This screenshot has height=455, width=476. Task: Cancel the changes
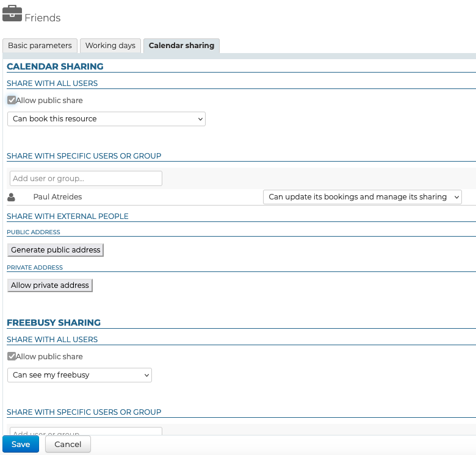(68, 444)
